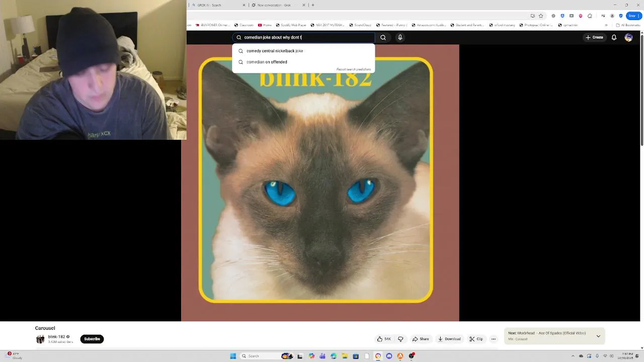This screenshot has width=644, height=362.
Task: Subscribe to blink-182 channel
Action: pos(92,339)
